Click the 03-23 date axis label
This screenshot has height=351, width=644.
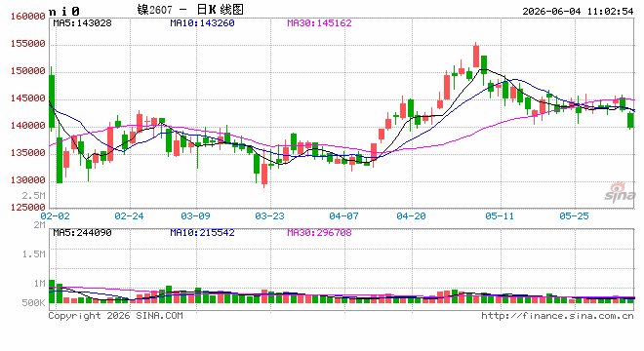point(269,215)
